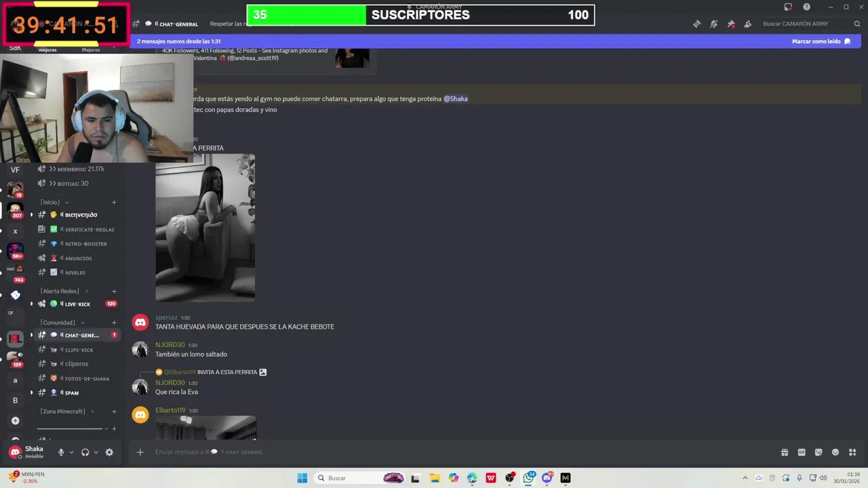This screenshot has width=868, height=488.
Task: Open the Windows Start button
Action: tap(302, 478)
